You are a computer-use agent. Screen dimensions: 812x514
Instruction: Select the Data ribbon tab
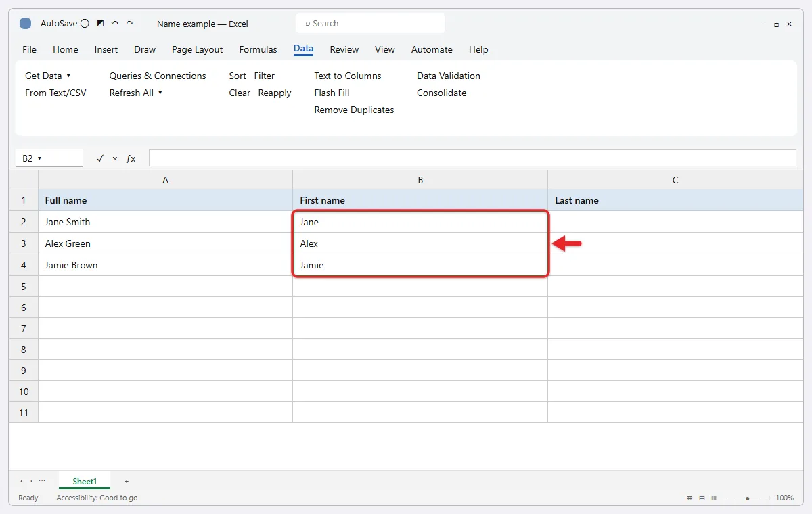click(304, 49)
